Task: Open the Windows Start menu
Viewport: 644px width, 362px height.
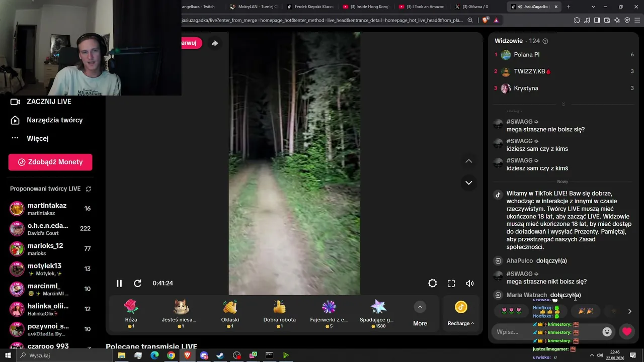Action: tap(8, 355)
